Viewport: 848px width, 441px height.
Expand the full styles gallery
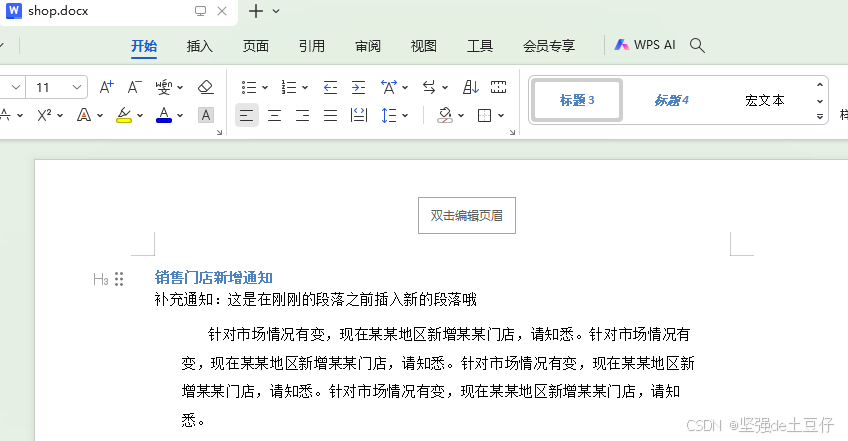point(820,116)
